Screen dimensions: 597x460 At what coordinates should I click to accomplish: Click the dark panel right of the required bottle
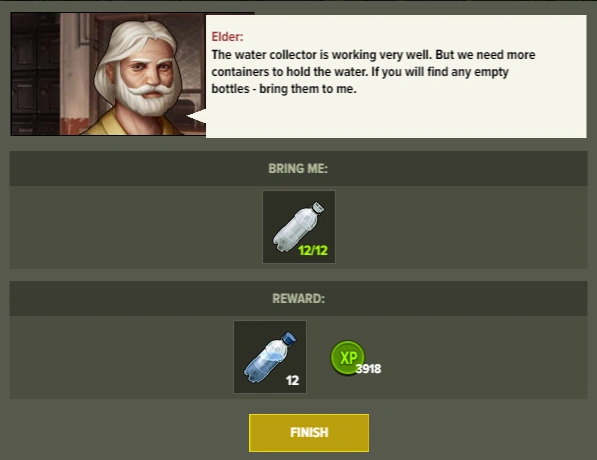(461, 227)
